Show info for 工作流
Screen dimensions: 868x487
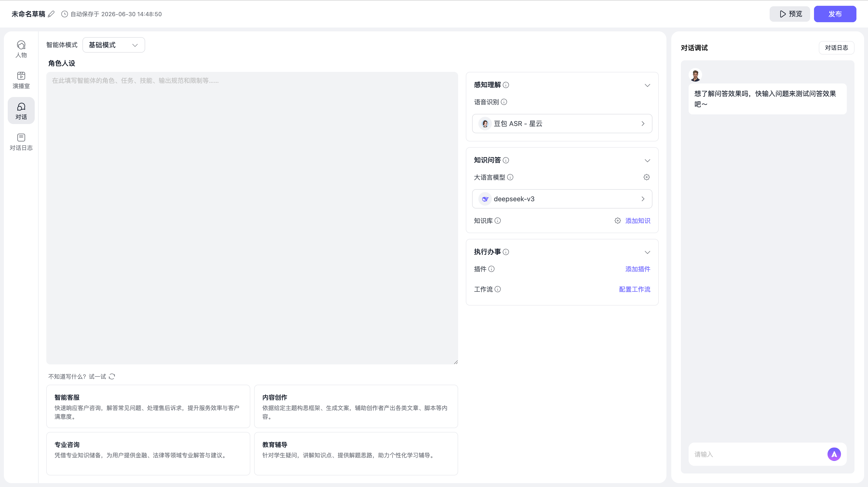coord(498,289)
